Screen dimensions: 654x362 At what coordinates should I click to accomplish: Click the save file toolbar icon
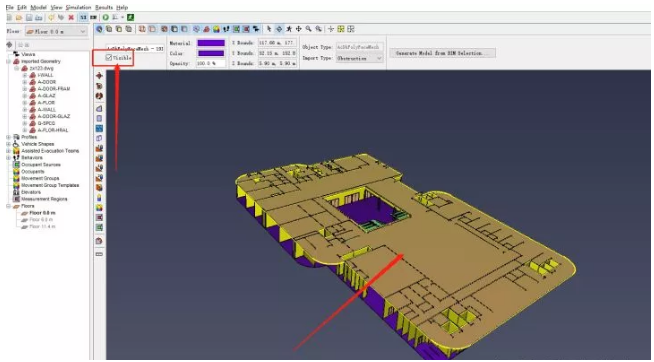pyautogui.click(x=29, y=18)
